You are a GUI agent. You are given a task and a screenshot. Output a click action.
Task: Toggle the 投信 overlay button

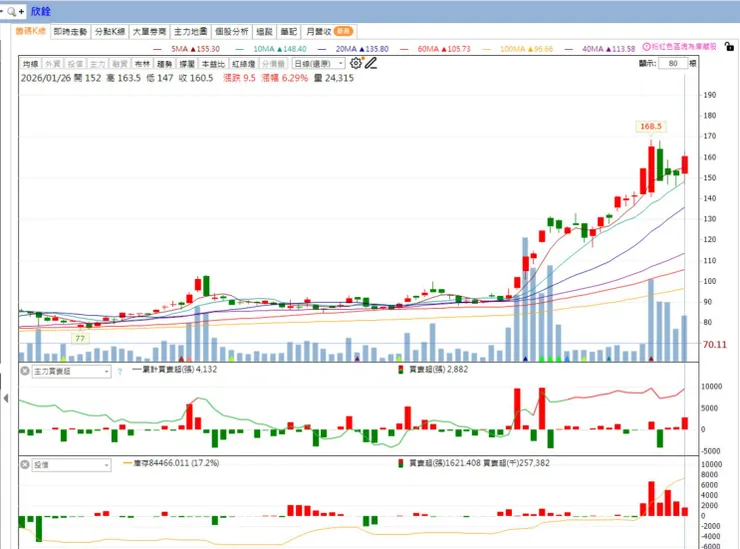click(x=75, y=64)
